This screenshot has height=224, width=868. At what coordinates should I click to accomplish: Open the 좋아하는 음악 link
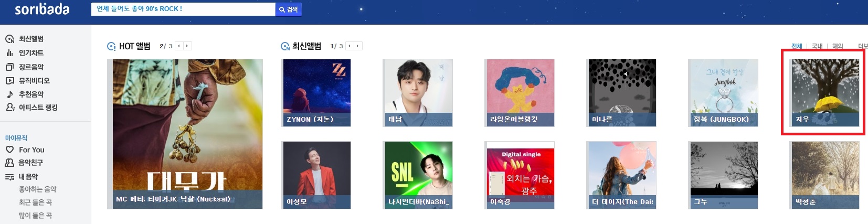point(38,189)
